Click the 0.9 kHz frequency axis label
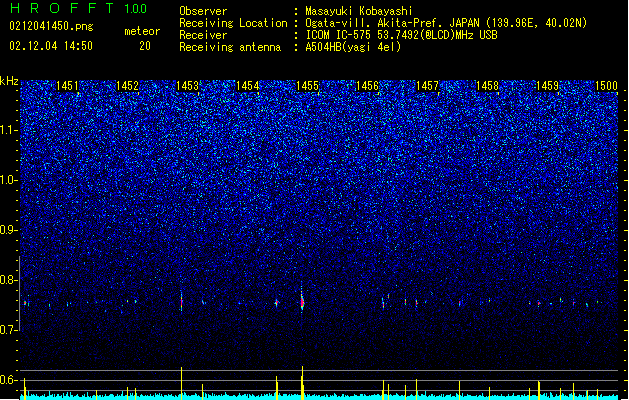This screenshot has height=400, width=629. coord(9,230)
